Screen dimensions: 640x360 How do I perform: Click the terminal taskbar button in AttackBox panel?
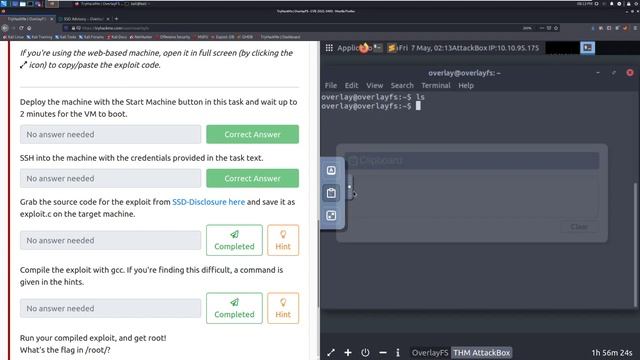[x=587, y=48]
